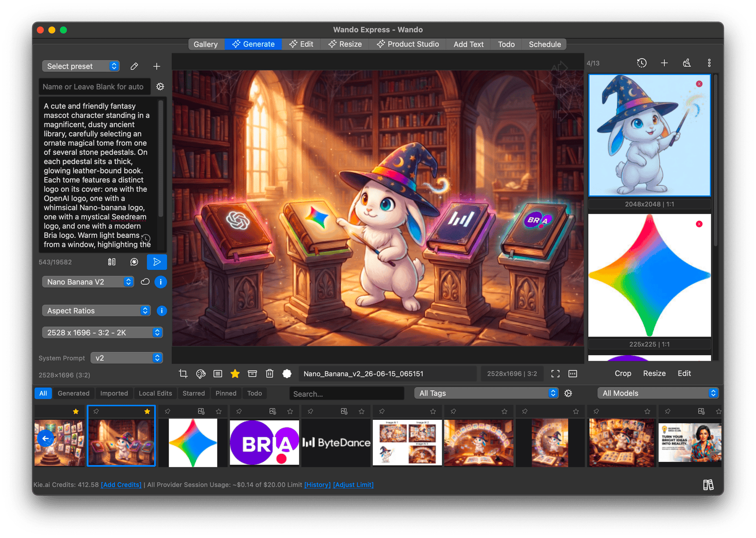
Task: Click the cloud icon beside Nano Banana V2
Action: (145, 282)
